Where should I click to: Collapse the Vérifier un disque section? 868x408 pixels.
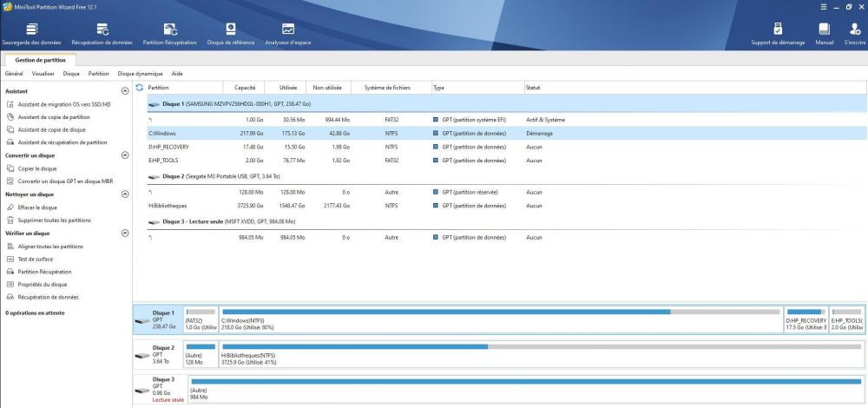tap(124, 234)
